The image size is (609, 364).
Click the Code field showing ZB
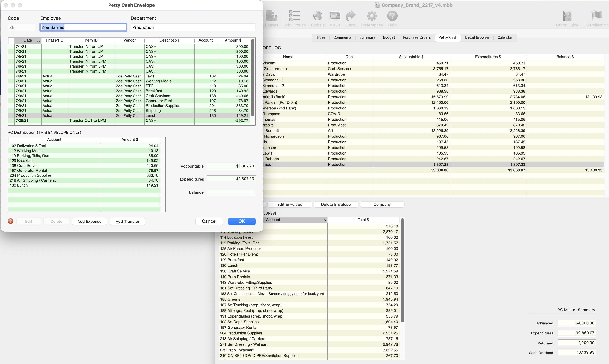pos(22,27)
